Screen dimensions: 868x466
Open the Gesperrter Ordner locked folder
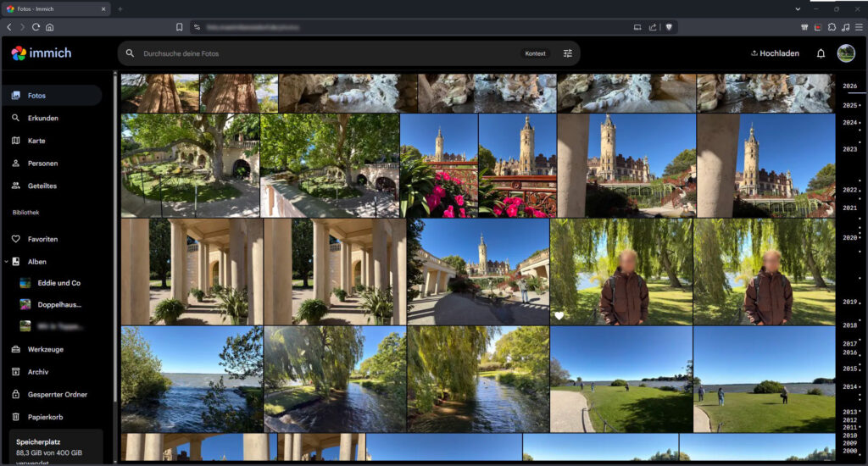57,394
